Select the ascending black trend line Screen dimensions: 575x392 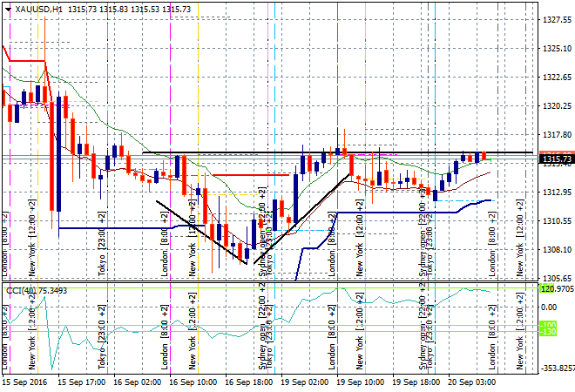tap(305, 215)
